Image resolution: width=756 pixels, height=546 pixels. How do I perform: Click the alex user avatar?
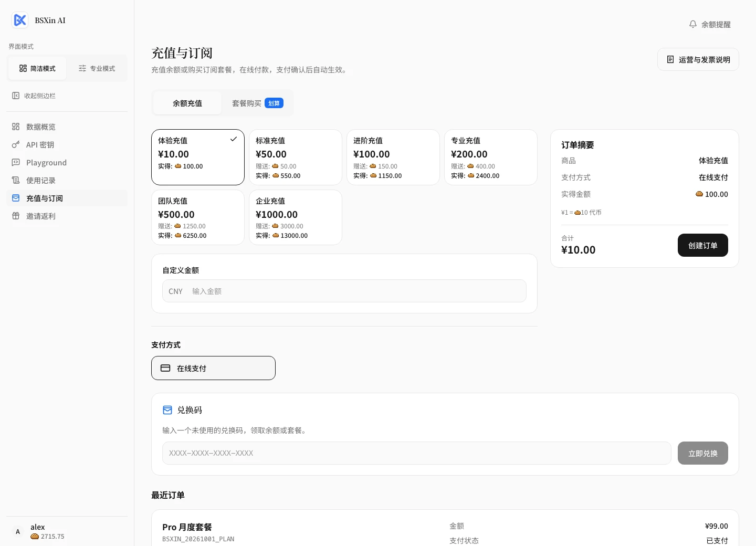tap(18, 531)
